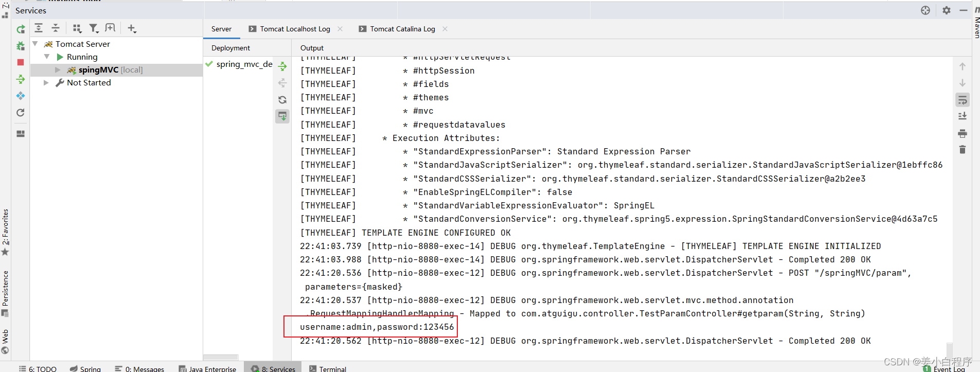This screenshot has height=372, width=980.
Task: Click the update application diamond icon
Action: click(x=21, y=96)
